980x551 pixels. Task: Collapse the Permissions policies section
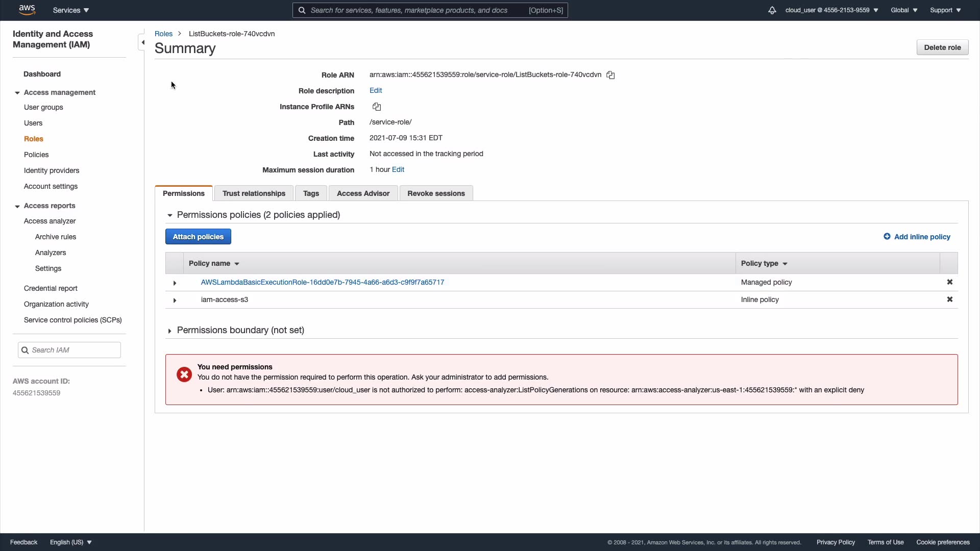click(x=169, y=215)
